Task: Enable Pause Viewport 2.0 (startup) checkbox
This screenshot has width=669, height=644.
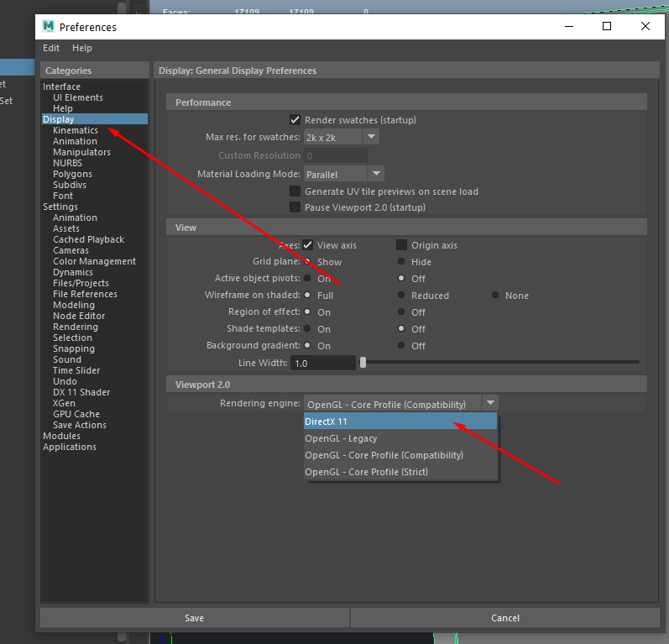Action: tap(295, 207)
